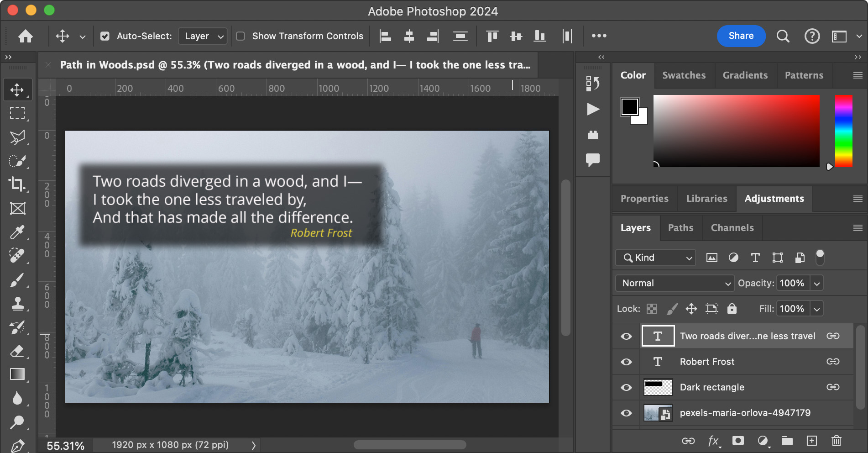This screenshot has width=868, height=453.
Task: Click the delete layer trash icon
Action: click(x=836, y=441)
